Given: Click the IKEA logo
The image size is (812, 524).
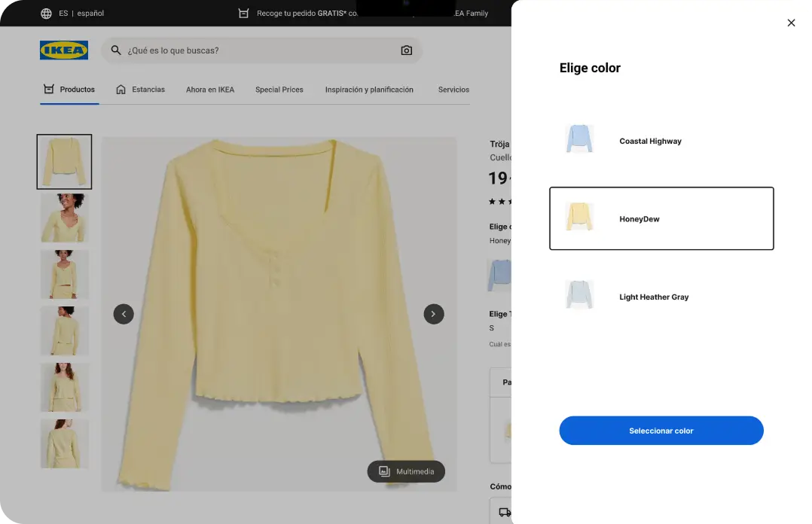Looking at the screenshot, I should (64, 50).
